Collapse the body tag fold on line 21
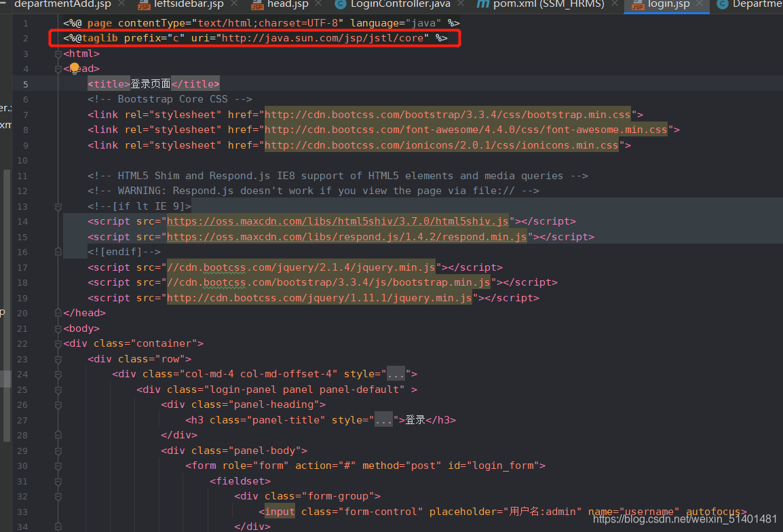The height and width of the screenshot is (532, 783). point(58,328)
